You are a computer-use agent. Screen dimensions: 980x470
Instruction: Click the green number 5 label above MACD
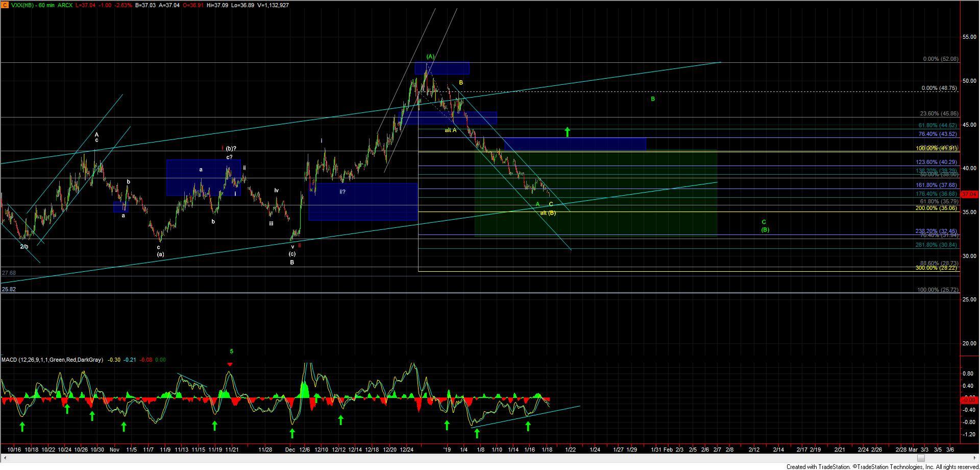231,351
